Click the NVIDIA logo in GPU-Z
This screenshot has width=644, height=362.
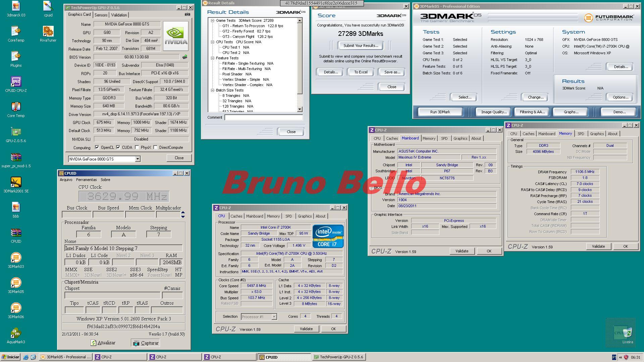click(176, 36)
